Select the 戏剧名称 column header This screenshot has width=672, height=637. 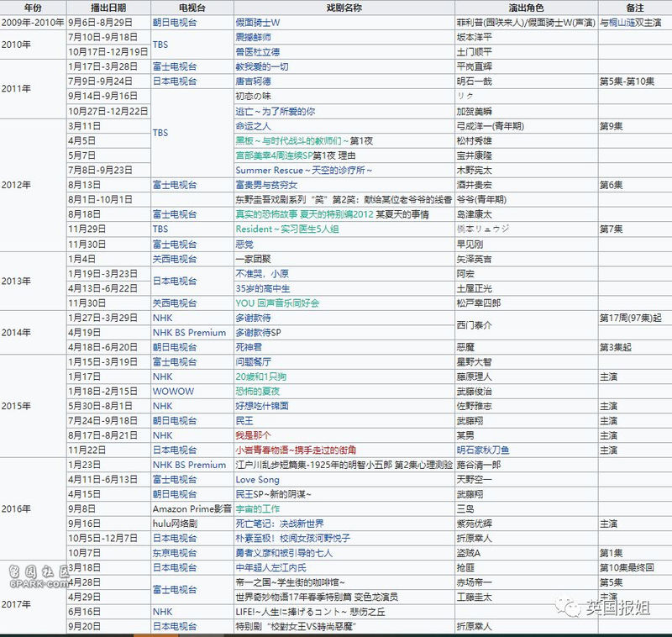click(344, 8)
